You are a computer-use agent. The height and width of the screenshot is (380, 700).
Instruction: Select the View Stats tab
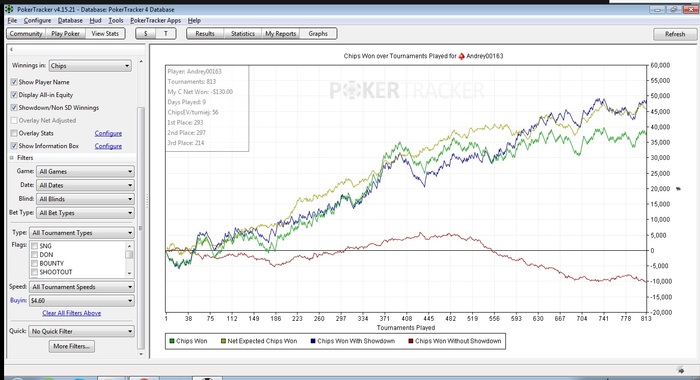[105, 33]
